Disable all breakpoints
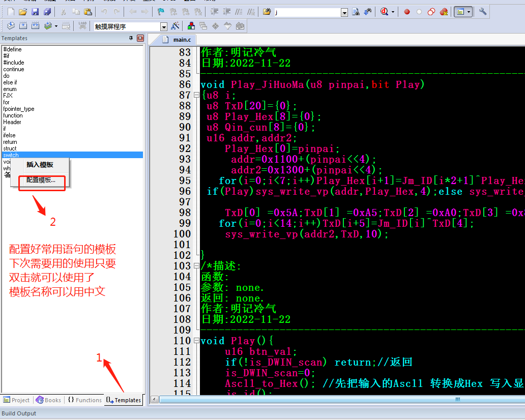Image resolution: width=525 pixels, height=420 pixels. point(431,12)
